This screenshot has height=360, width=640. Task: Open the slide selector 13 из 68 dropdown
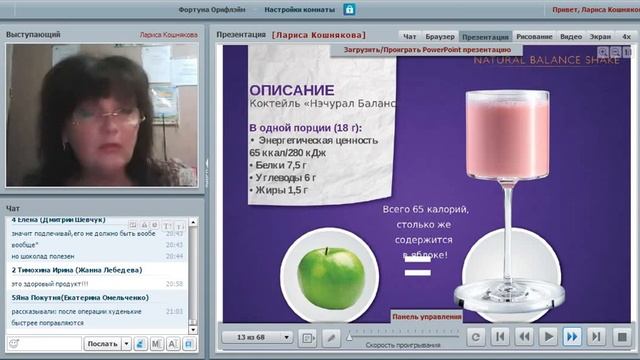258,337
